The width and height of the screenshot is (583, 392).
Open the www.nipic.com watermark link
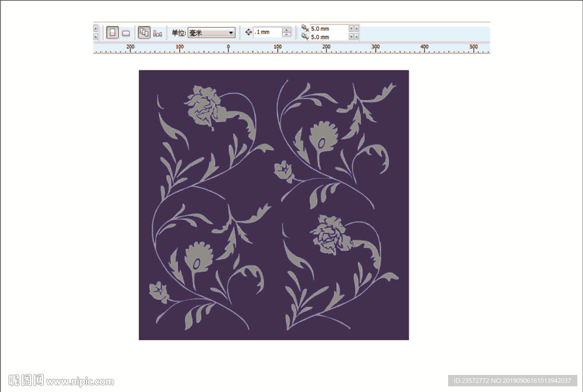click(x=80, y=382)
